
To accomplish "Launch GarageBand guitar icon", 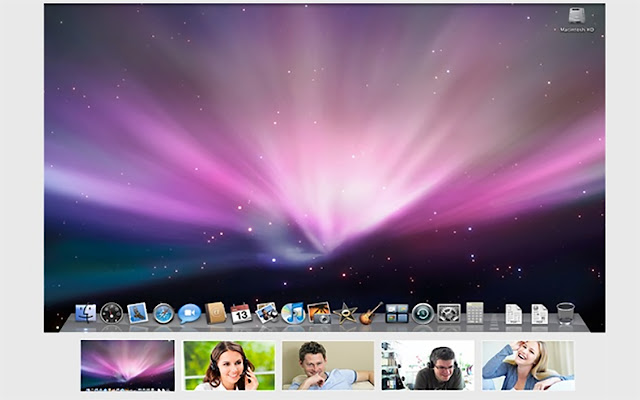I will pyautogui.click(x=371, y=313).
